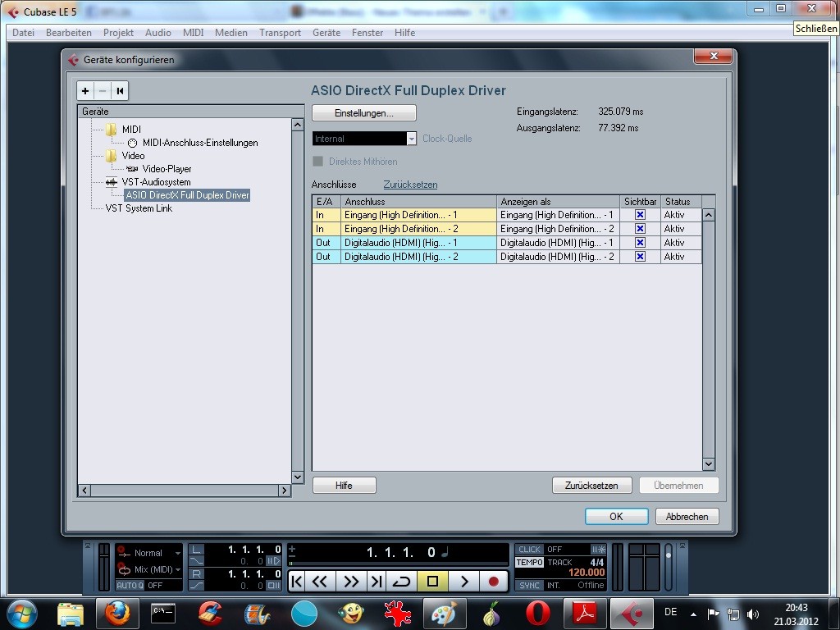The image size is (840, 630).
Task: Toggle post-roll icon in transport panel
Action: pos(274,586)
